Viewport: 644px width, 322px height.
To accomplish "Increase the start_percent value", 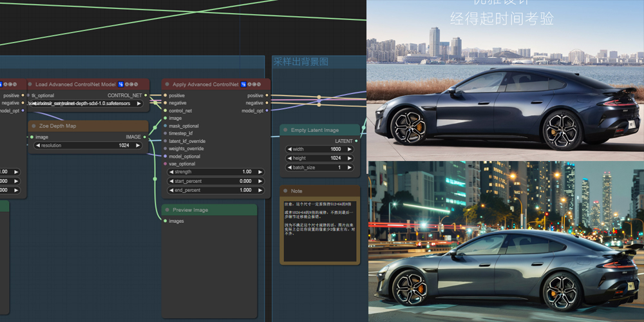I will [260, 181].
